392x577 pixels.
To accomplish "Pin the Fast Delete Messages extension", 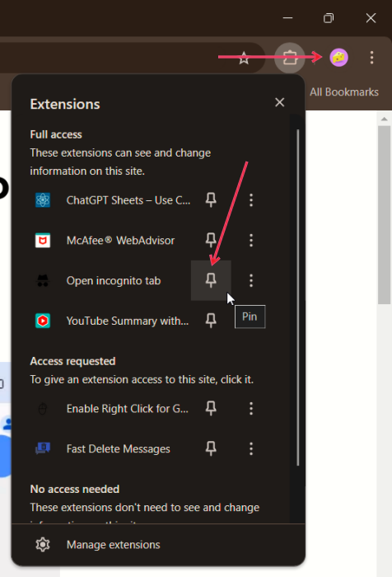I will coord(211,448).
